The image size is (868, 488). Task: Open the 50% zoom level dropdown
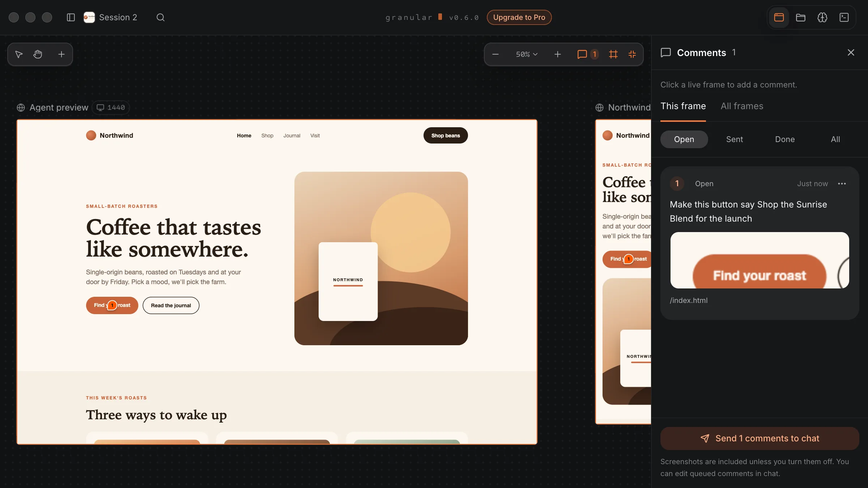(527, 54)
